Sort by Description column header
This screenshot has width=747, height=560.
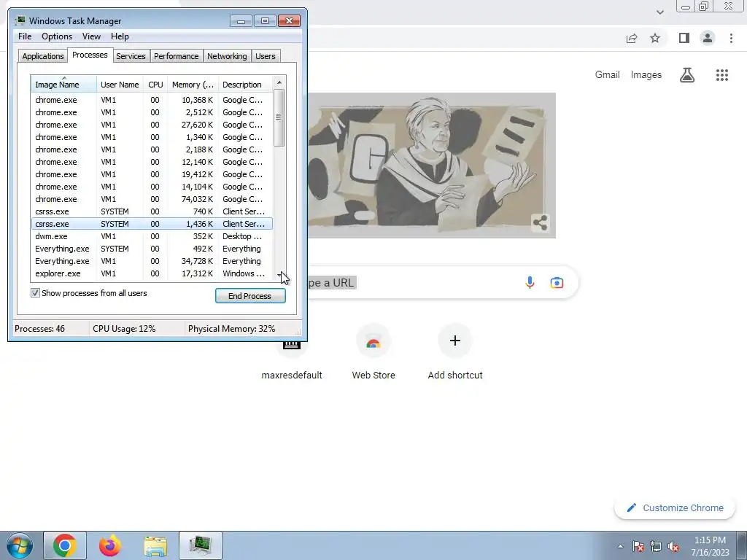(x=246, y=85)
